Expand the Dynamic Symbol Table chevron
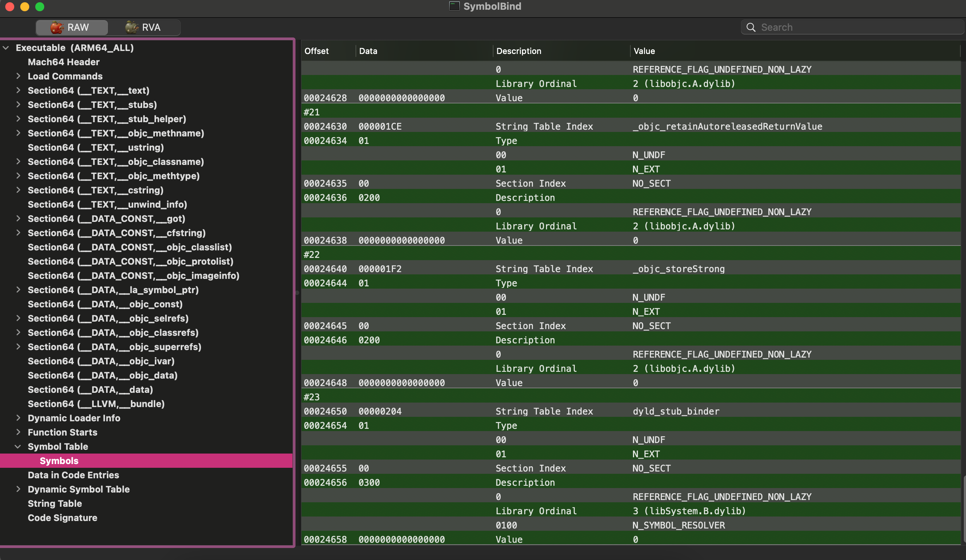 pyautogui.click(x=18, y=489)
